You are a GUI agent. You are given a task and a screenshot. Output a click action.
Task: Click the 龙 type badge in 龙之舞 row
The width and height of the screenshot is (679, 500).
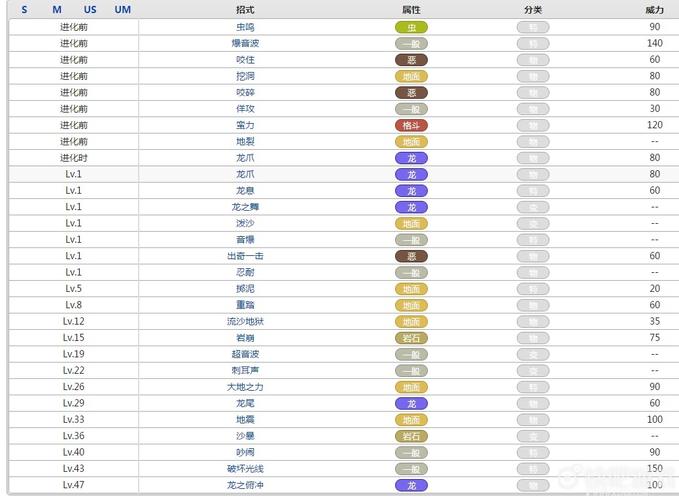[x=411, y=207]
